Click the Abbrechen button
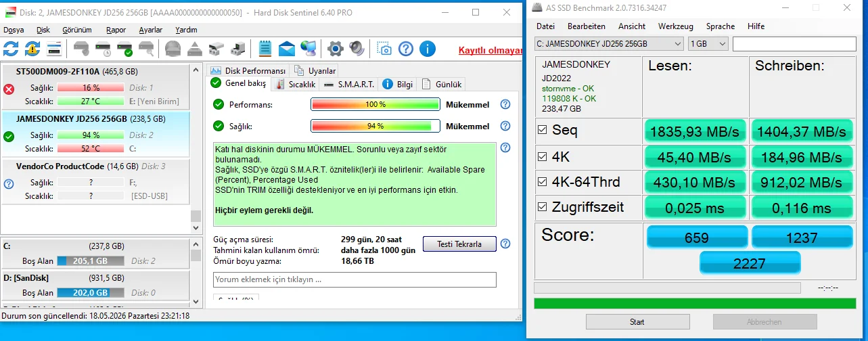Image resolution: width=868 pixels, height=341 pixels. point(764,322)
